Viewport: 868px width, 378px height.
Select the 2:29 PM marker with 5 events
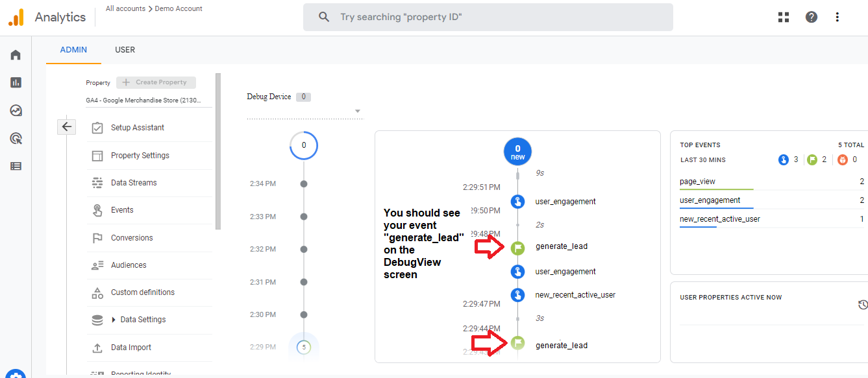point(303,347)
